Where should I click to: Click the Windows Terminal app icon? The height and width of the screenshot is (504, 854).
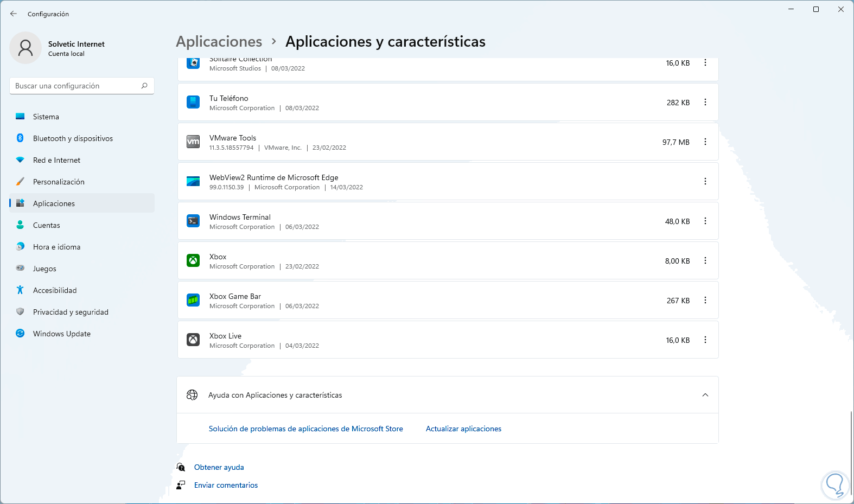click(193, 221)
